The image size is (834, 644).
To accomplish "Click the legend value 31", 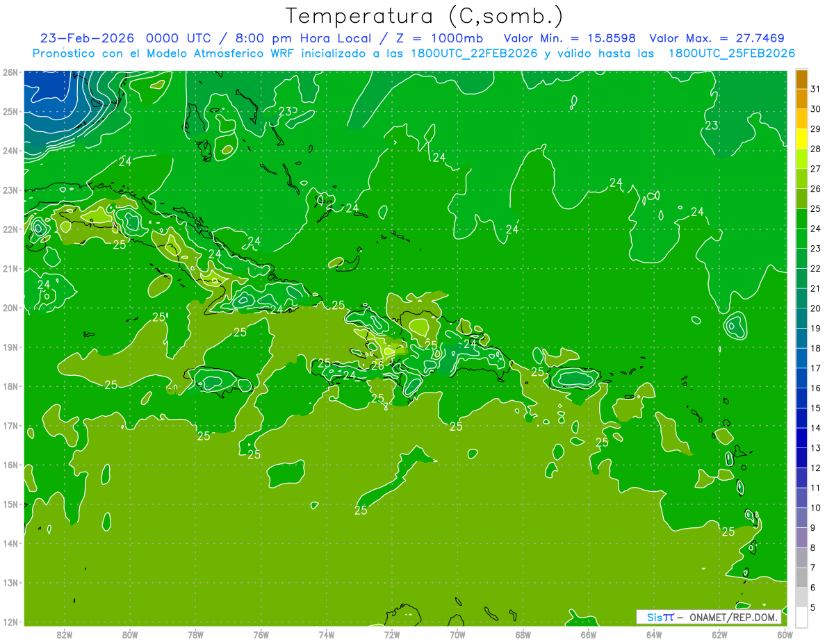I will click(815, 88).
